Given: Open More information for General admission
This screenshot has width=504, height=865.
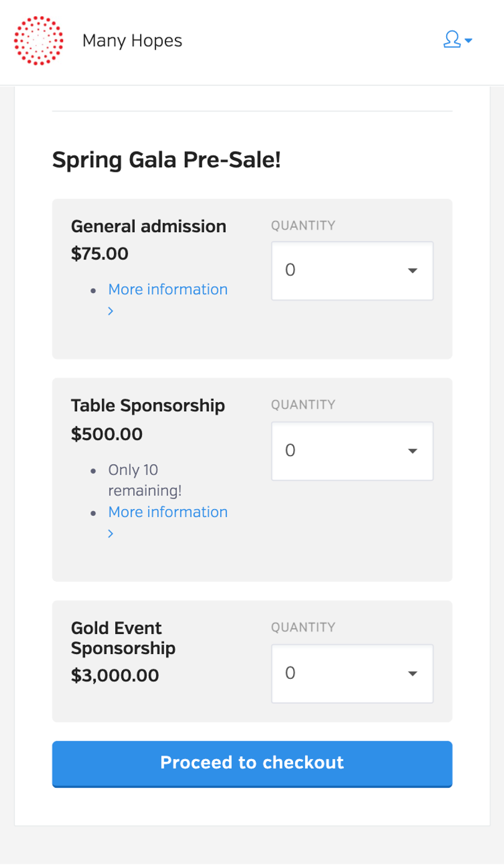Looking at the screenshot, I should (x=168, y=289).
